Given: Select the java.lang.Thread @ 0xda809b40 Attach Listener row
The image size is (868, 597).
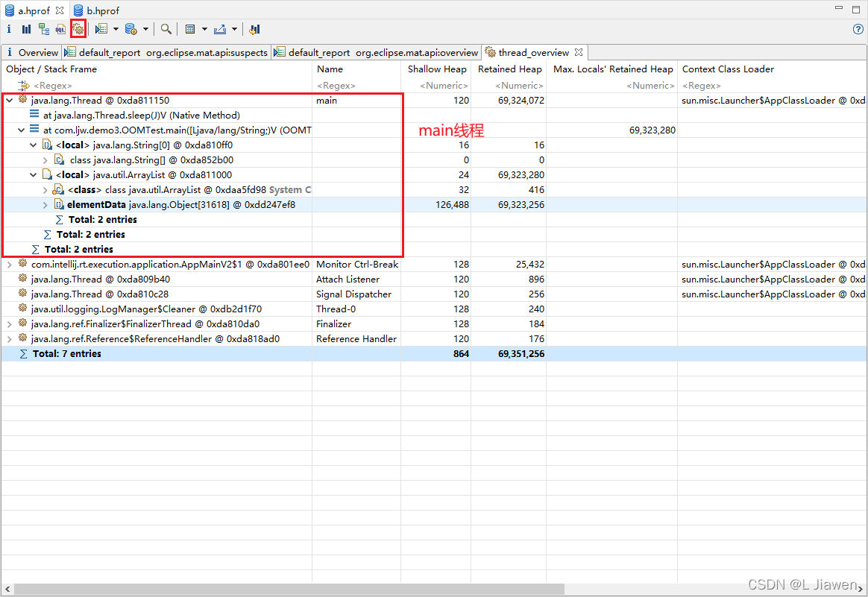Looking at the screenshot, I should coord(433,279).
